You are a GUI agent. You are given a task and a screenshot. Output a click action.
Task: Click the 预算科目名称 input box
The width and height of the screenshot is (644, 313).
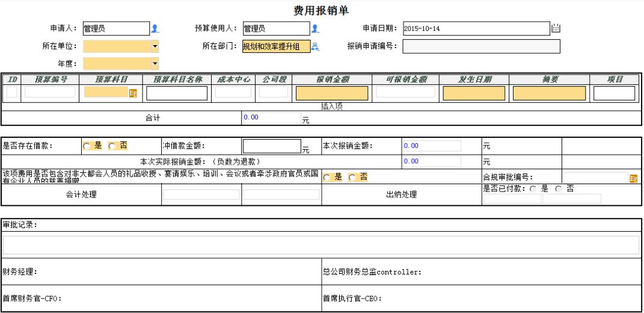coord(177,93)
